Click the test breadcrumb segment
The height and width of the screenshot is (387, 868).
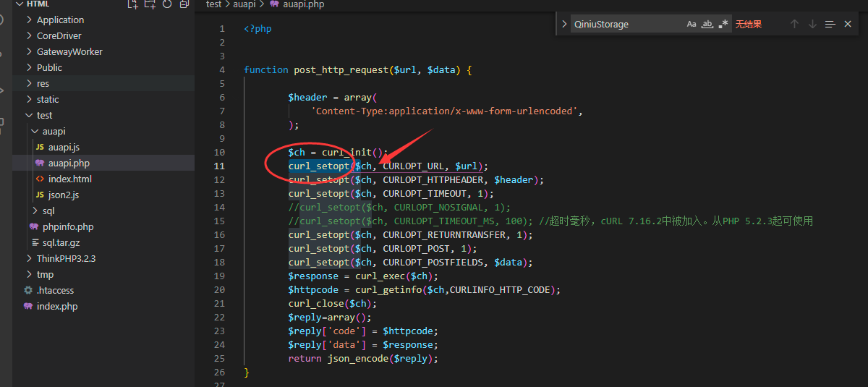213,4
